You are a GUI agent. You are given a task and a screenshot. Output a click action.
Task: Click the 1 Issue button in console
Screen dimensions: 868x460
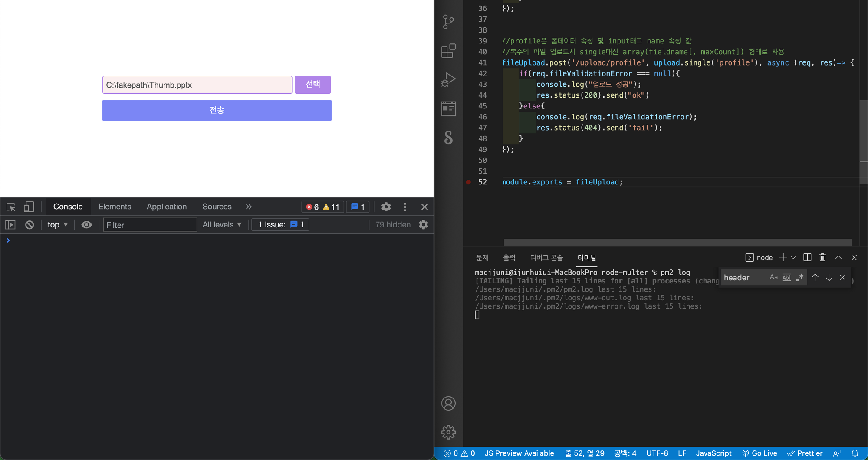(280, 225)
